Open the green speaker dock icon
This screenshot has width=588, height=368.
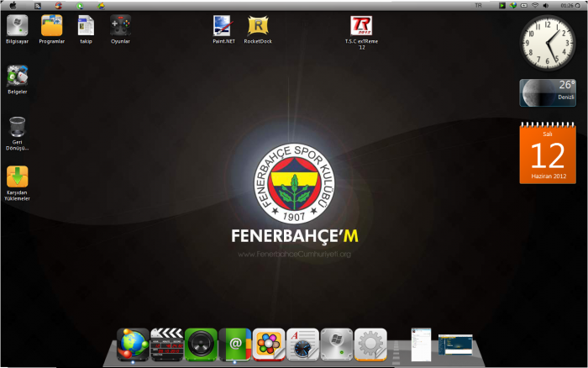point(201,344)
